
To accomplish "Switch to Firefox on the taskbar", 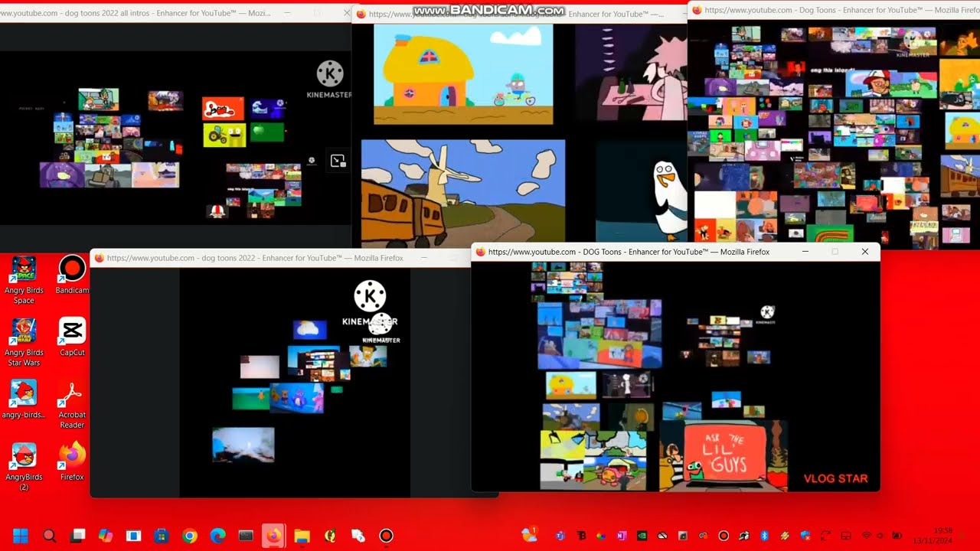I will click(273, 536).
